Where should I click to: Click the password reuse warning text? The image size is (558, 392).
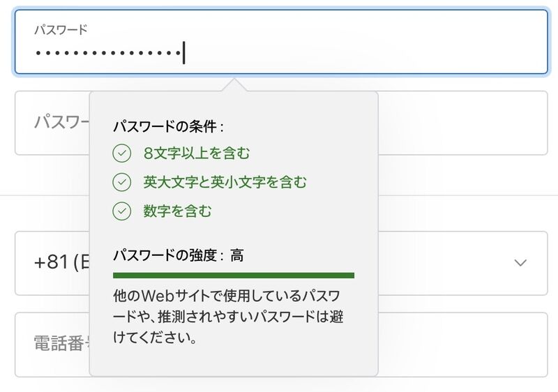point(228,317)
